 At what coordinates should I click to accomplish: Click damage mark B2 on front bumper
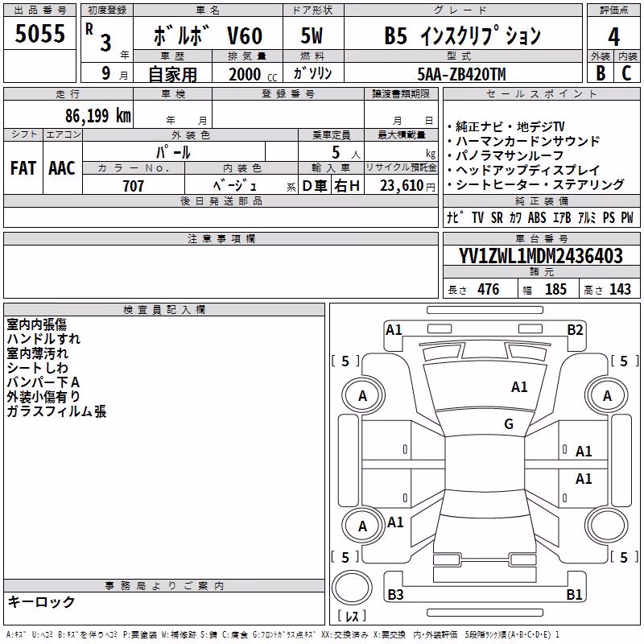(x=575, y=330)
